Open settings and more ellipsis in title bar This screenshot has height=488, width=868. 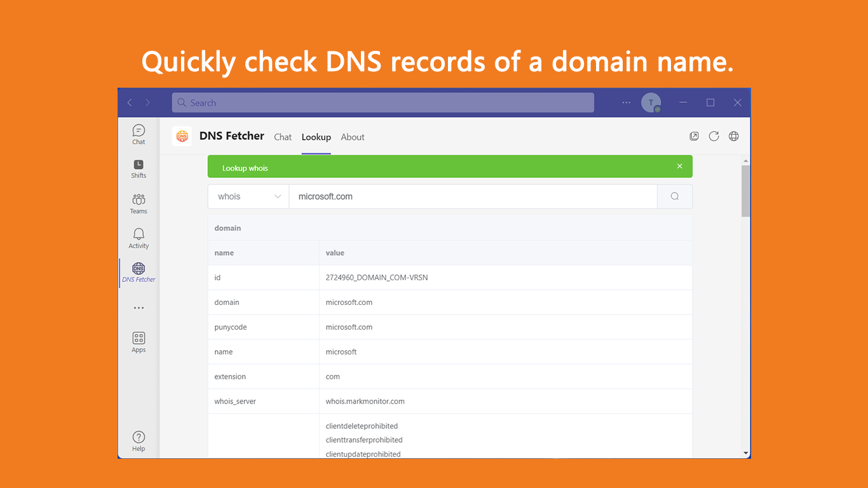627,102
